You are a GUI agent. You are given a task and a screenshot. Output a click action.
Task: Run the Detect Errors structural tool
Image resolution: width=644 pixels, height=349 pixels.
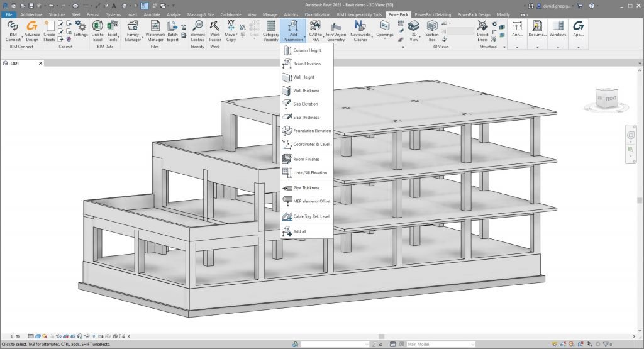482,31
